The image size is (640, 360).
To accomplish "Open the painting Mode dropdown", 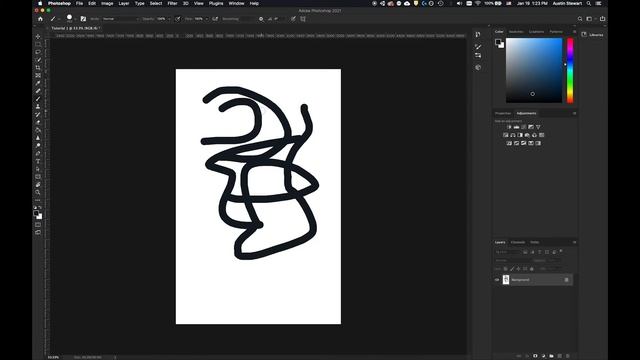I will click(120, 19).
